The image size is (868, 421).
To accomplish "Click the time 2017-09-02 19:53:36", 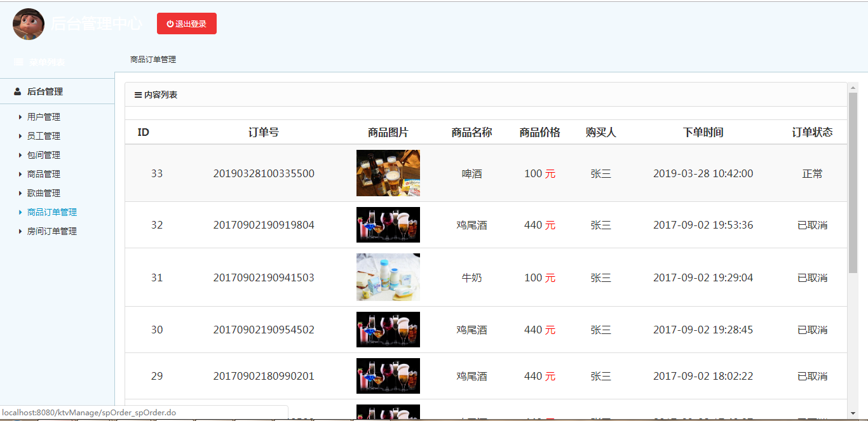I will click(703, 225).
